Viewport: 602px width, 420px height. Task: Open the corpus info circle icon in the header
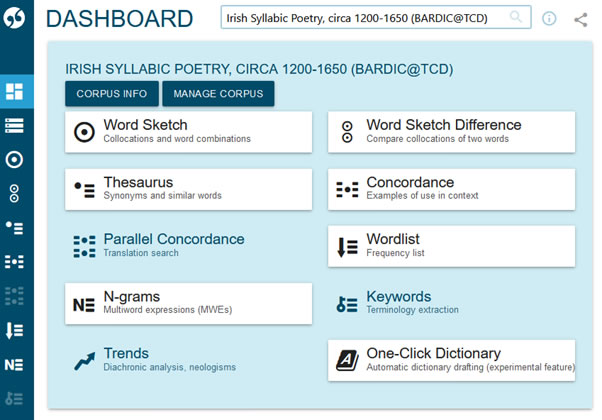[x=549, y=18]
